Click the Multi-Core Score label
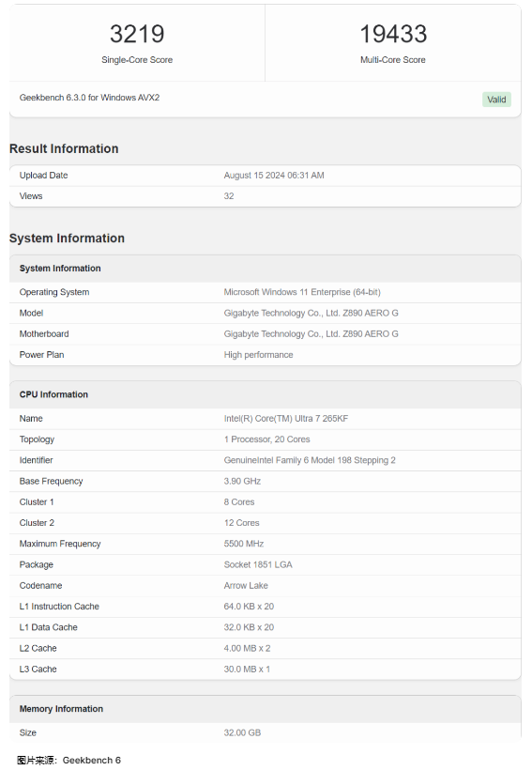Viewport: 532px width, 770px height. [392, 60]
